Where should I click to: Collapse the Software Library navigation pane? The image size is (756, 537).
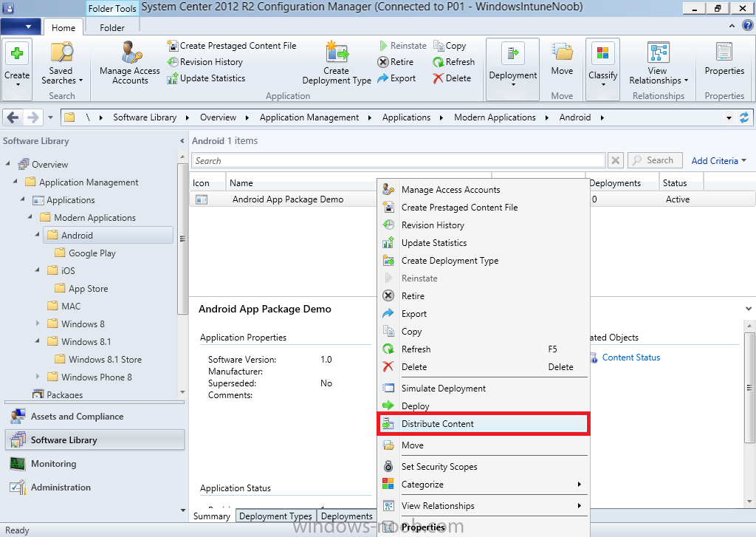click(x=182, y=141)
